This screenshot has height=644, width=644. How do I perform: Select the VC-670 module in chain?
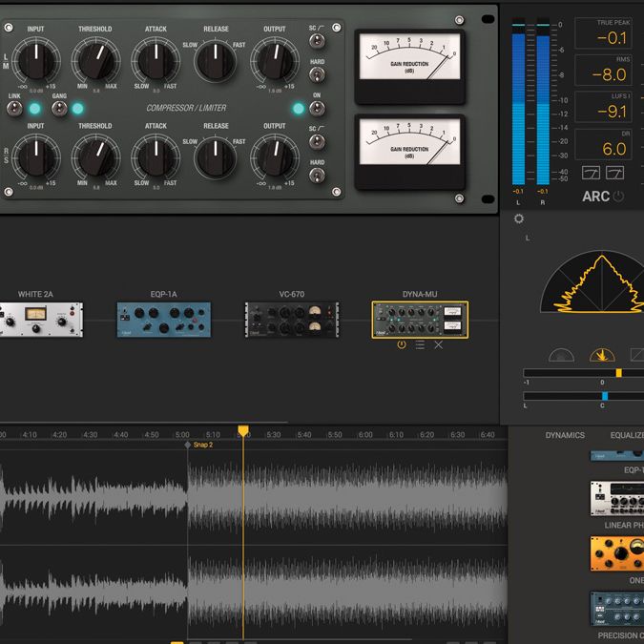click(x=291, y=320)
